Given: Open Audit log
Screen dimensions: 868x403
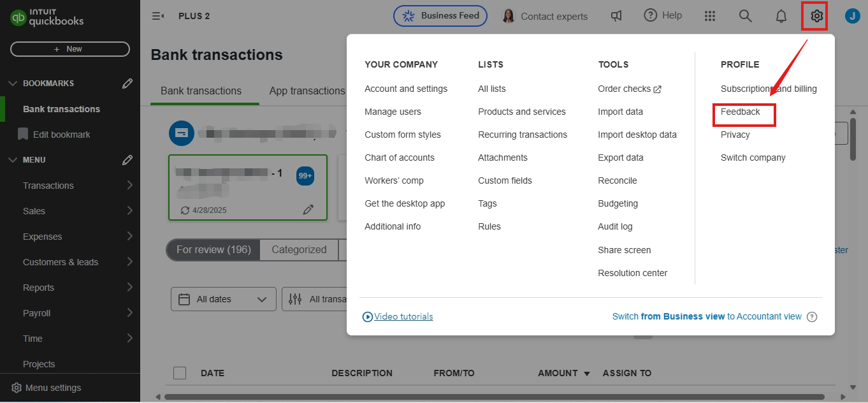Looking at the screenshot, I should point(615,226).
